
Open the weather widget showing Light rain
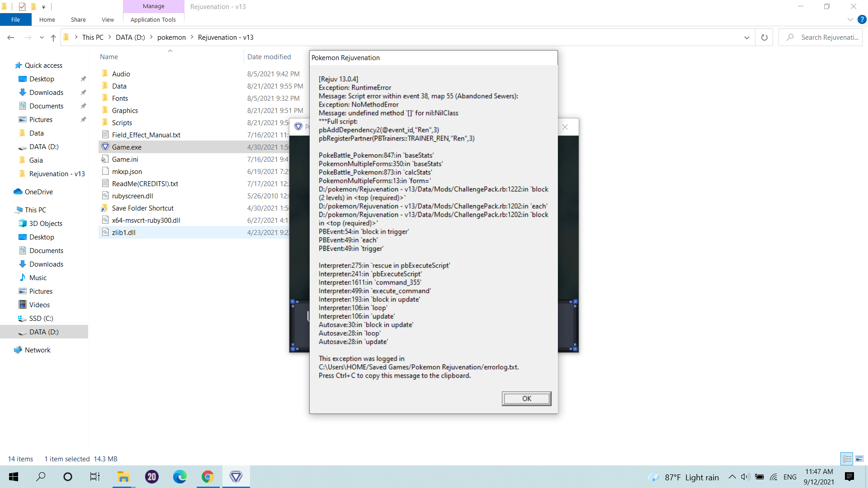(683, 477)
